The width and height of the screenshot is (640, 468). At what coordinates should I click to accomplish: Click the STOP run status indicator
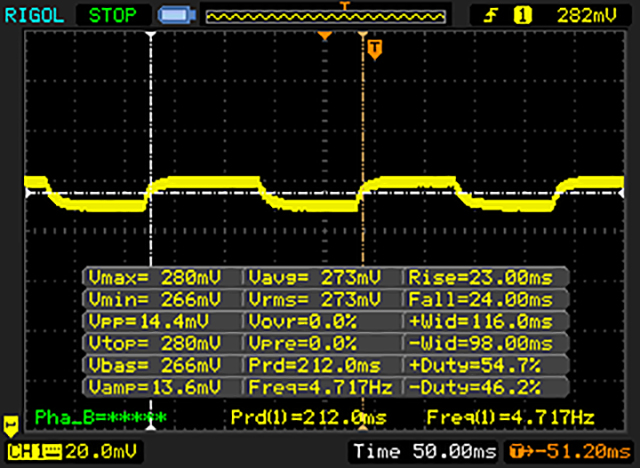(113, 16)
